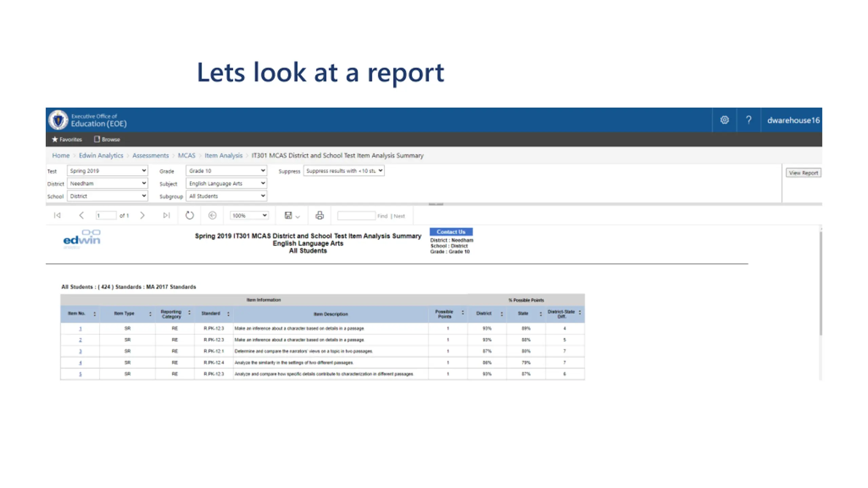The height and width of the screenshot is (488, 868).
Task: Click Find next to search box
Action: click(x=382, y=216)
